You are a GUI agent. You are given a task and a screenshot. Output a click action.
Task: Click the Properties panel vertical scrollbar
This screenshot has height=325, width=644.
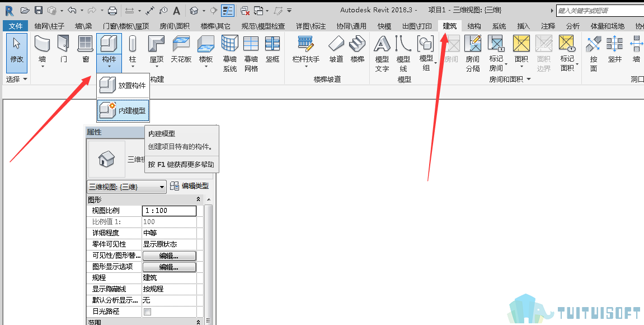pyautogui.click(x=208, y=260)
